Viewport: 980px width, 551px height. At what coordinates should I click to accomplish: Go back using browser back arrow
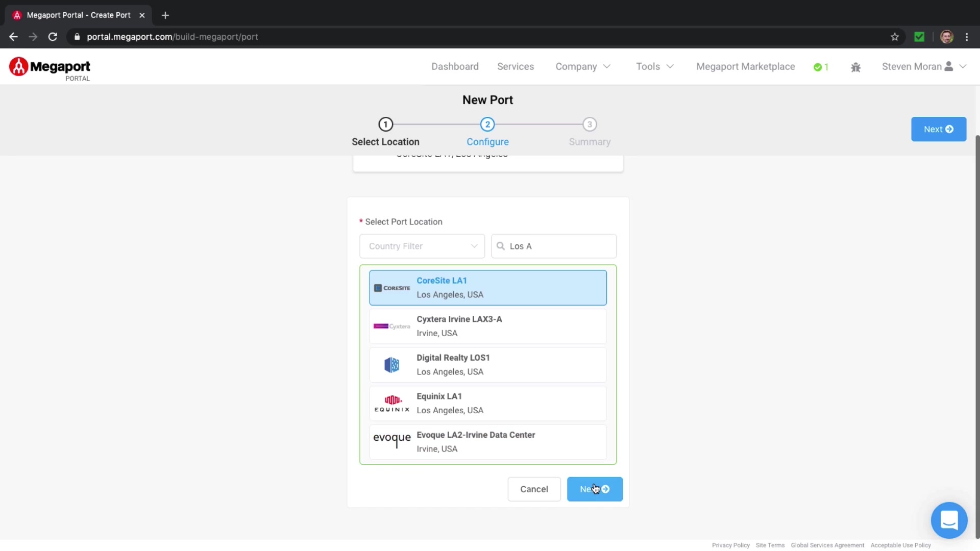click(14, 37)
